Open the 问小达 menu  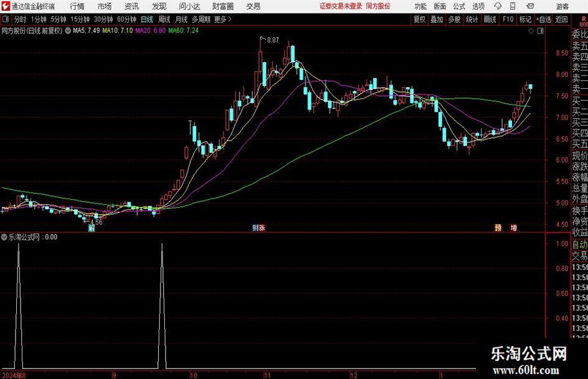click(189, 6)
